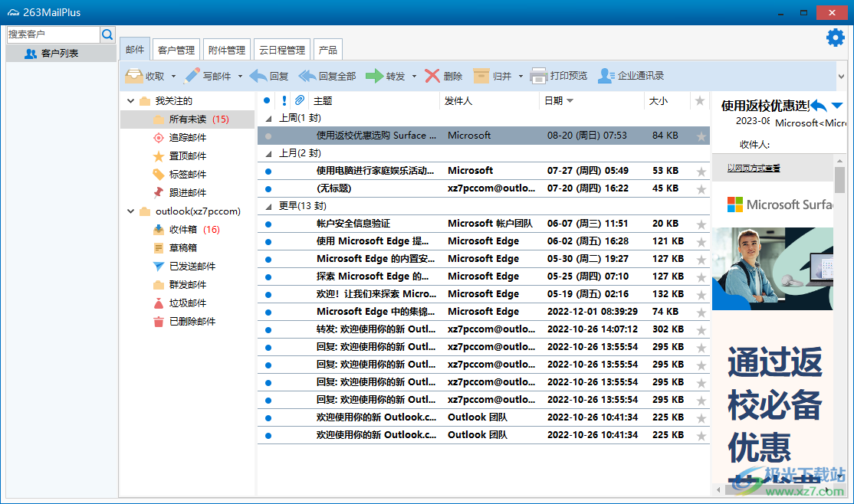Click the 收取 receive mail icon
This screenshot has width=854, height=504.
(134, 76)
